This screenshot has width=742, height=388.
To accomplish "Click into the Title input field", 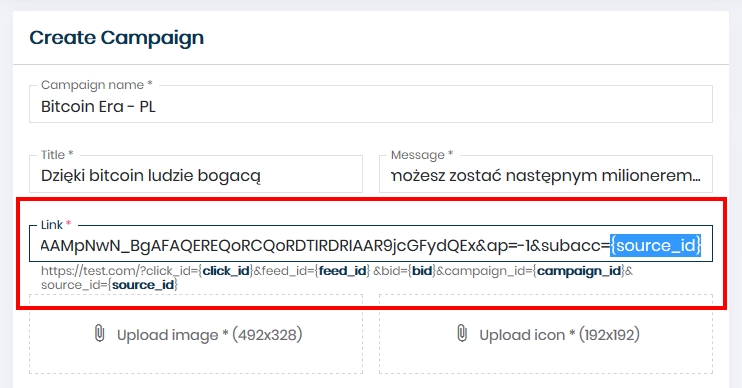I will click(x=196, y=174).
